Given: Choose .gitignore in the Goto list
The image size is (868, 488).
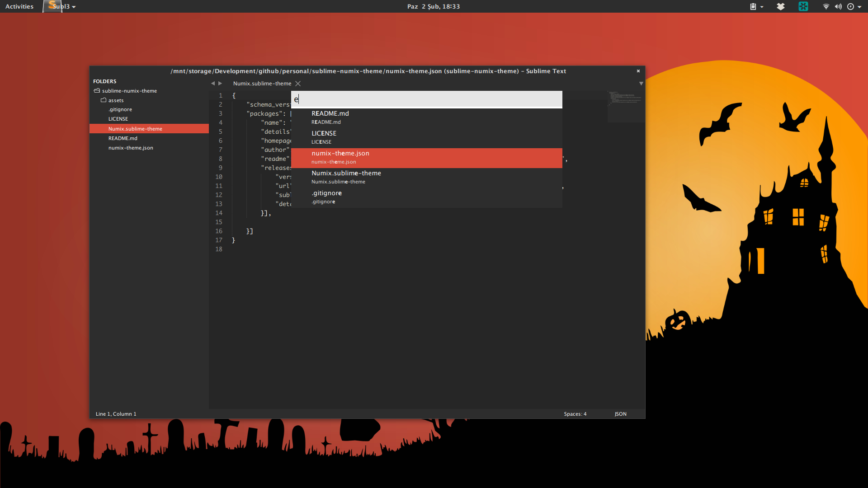Looking at the screenshot, I should [326, 197].
